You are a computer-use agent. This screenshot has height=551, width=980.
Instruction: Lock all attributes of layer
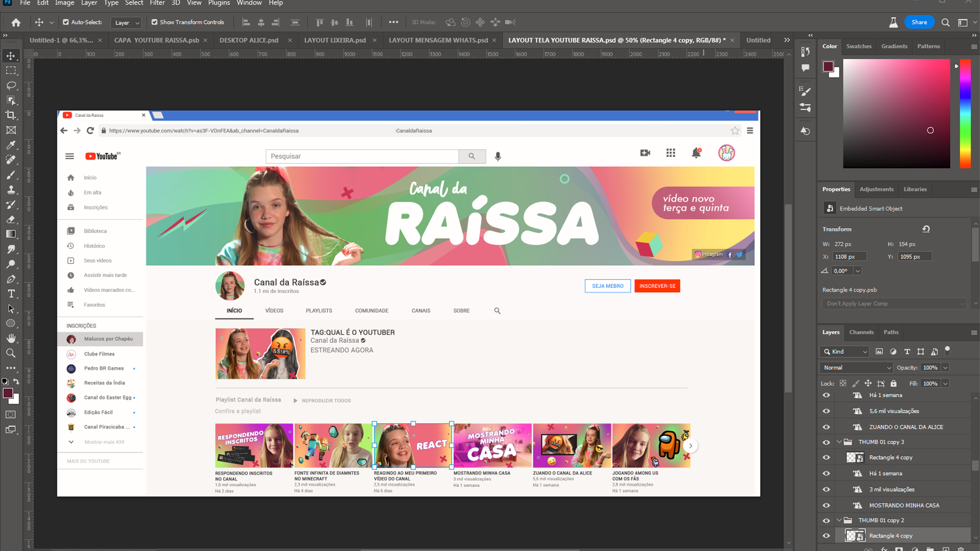click(893, 384)
